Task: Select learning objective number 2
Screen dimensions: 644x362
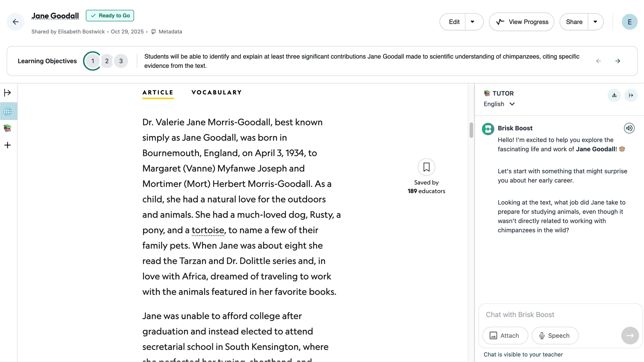Action: click(x=107, y=61)
